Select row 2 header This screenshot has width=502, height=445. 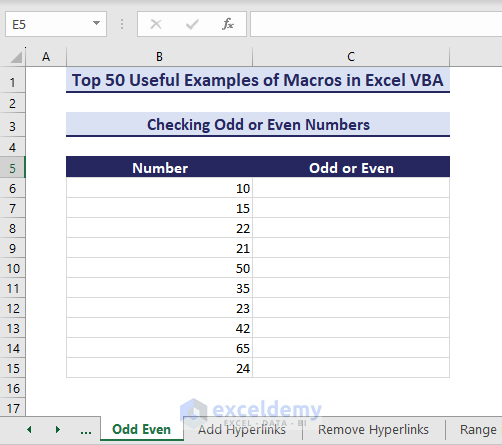pos(12,104)
